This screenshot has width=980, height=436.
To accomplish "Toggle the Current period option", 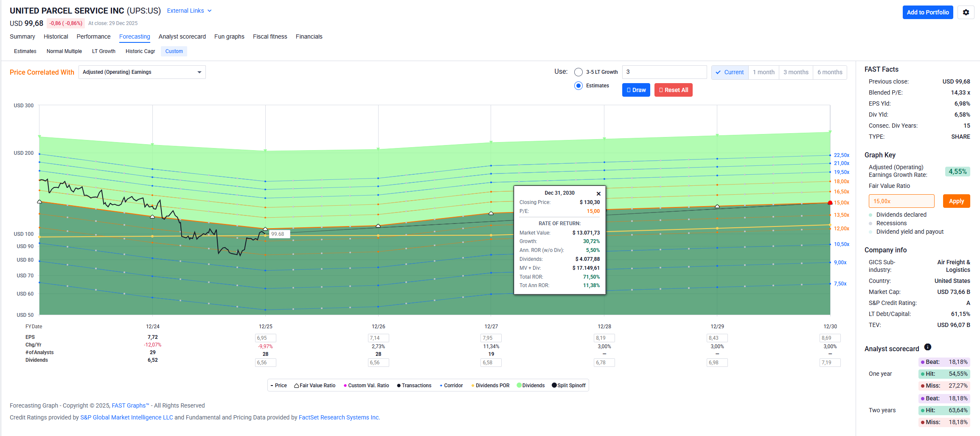I will coord(730,72).
